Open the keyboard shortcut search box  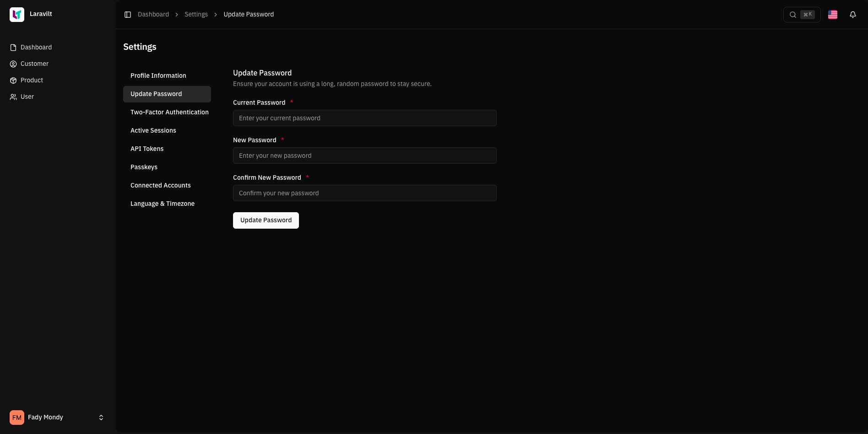click(x=808, y=14)
